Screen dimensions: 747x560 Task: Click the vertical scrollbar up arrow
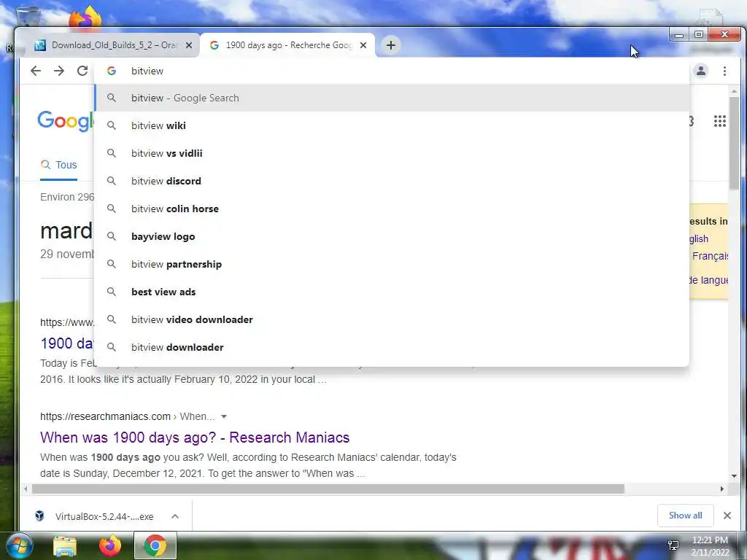click(734, 91)
